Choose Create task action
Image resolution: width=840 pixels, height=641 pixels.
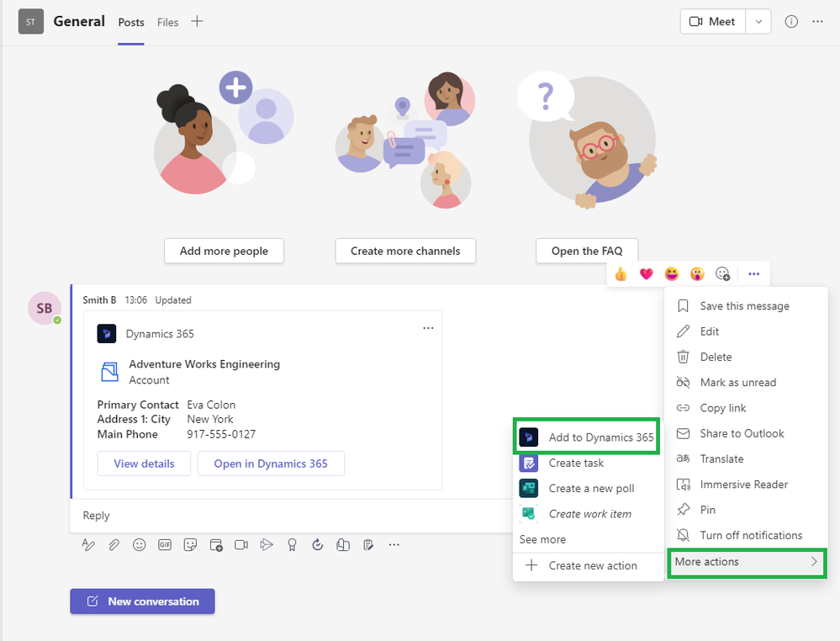click(588, 463)
